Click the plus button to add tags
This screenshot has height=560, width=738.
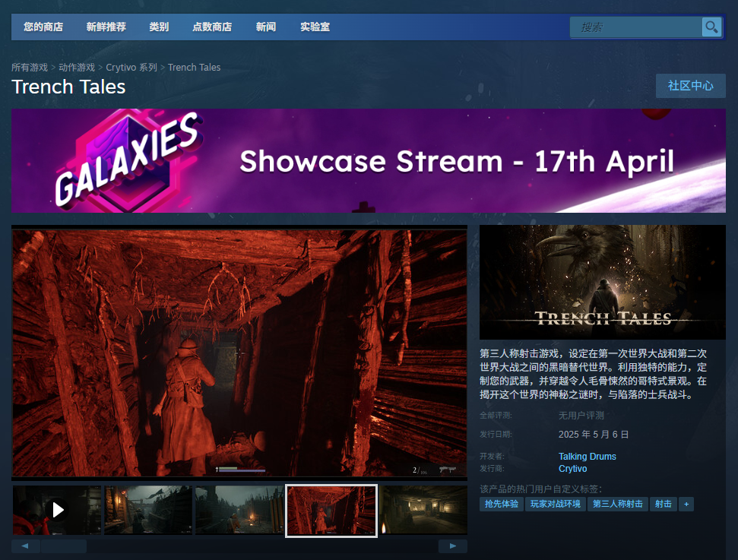(x=686, y=504)
